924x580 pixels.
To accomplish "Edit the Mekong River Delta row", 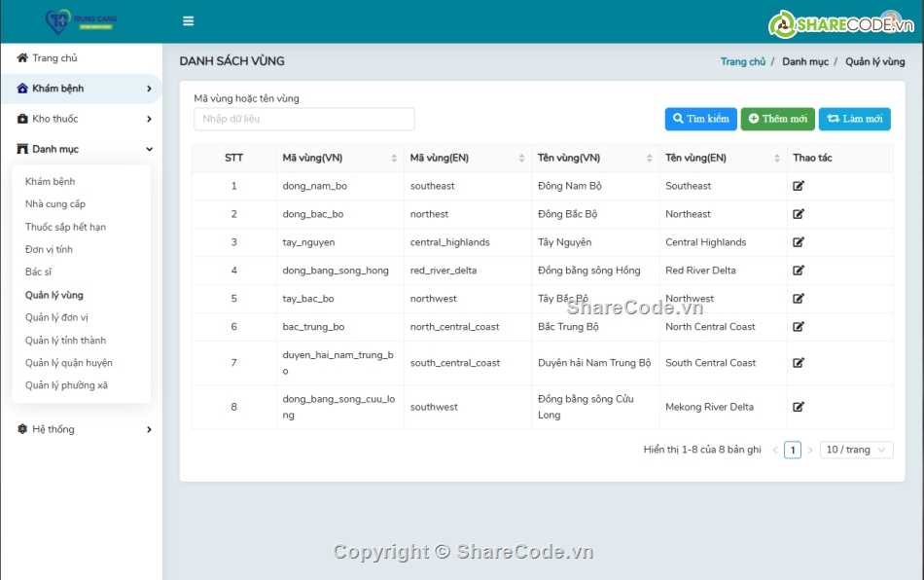I will [799, 407].
